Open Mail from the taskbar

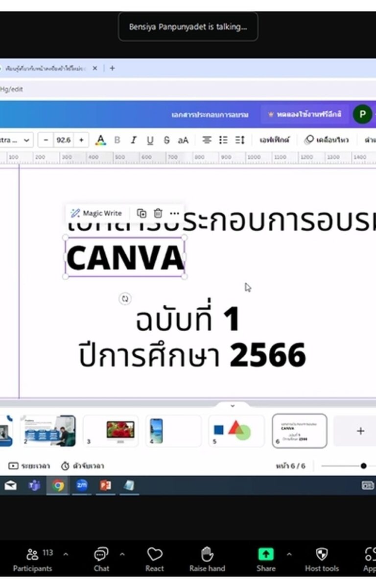tap(10, 486)
